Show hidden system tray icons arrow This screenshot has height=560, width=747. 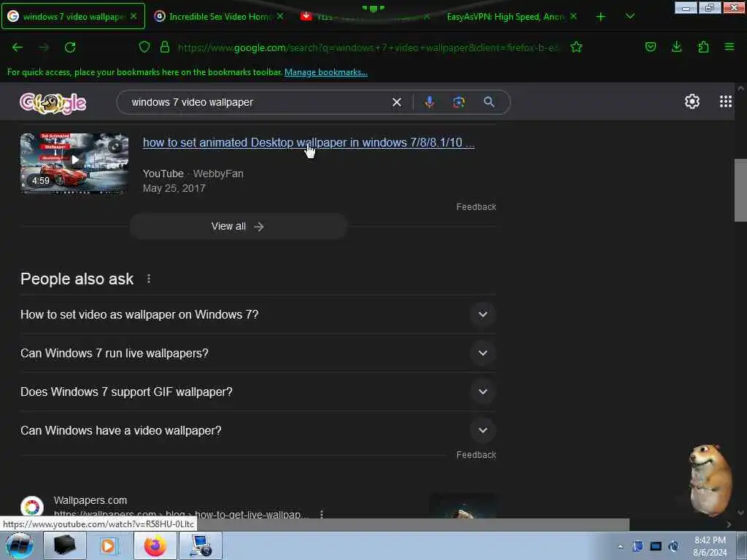point(620,546)
